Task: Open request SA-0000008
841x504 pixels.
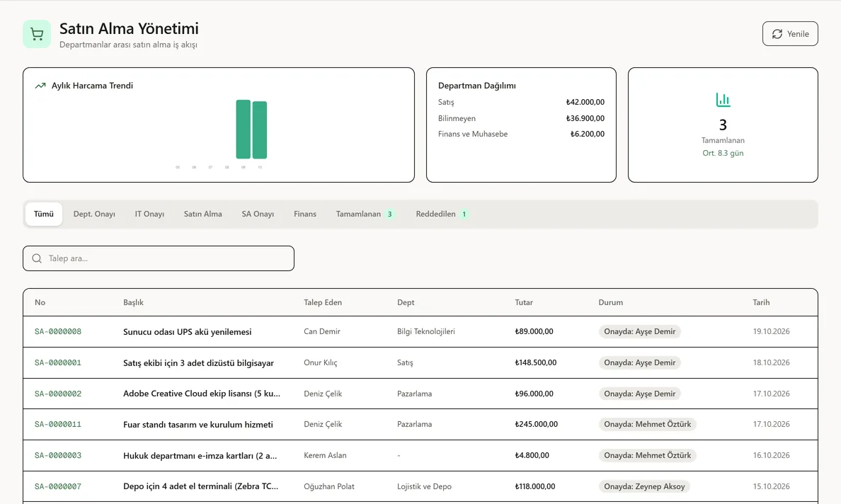Action: click(x=58, y=331)
